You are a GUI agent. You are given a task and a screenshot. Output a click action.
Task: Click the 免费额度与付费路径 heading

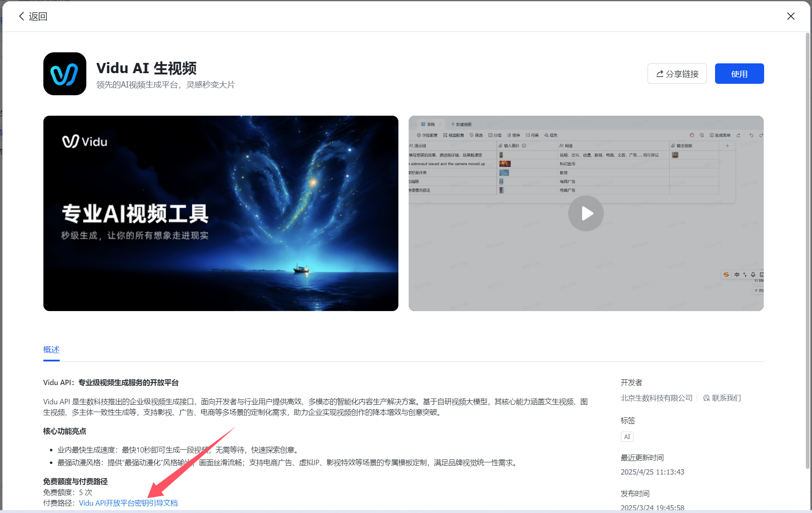[x=75, y=482]
